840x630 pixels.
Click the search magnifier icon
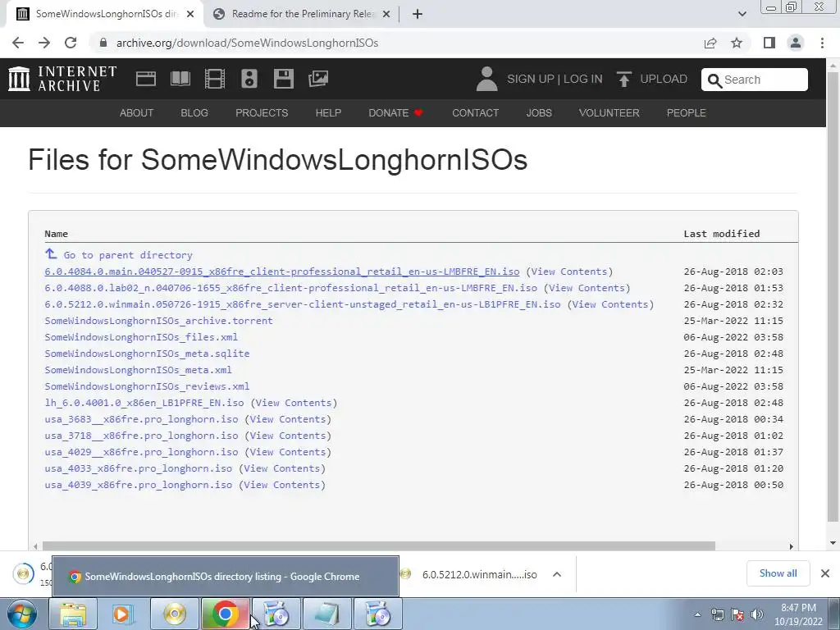[x=714, y=80]
